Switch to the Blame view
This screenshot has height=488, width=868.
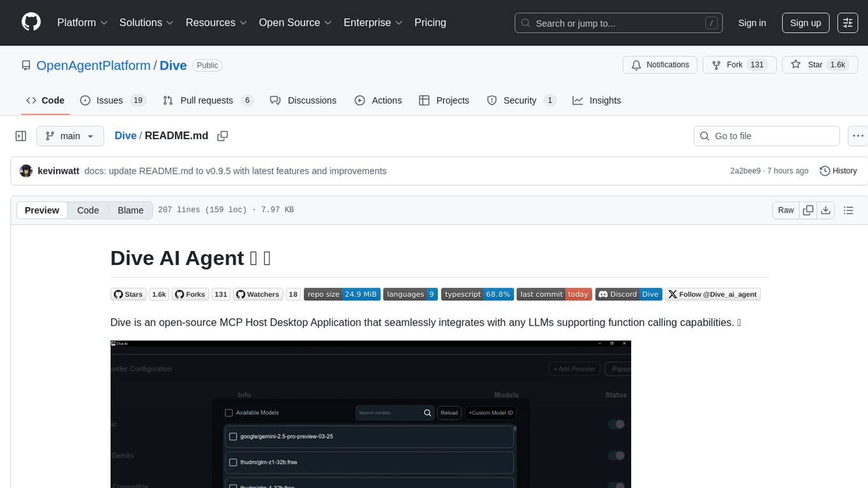coord(130,210)
